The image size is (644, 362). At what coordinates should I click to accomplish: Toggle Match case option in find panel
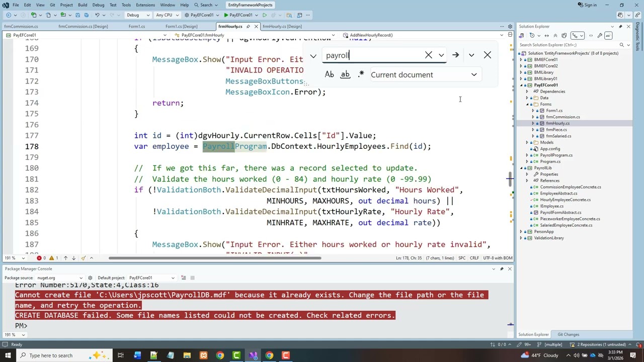click(329, 74)
